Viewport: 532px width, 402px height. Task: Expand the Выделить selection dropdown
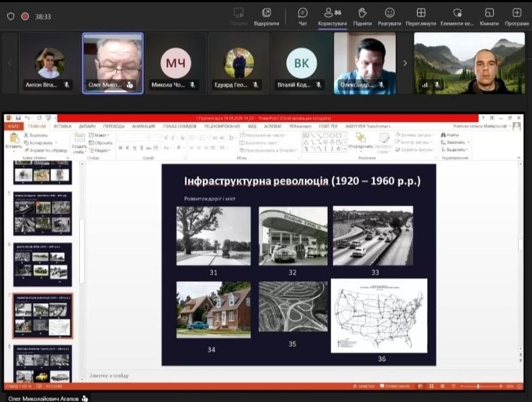click(455, 149)
